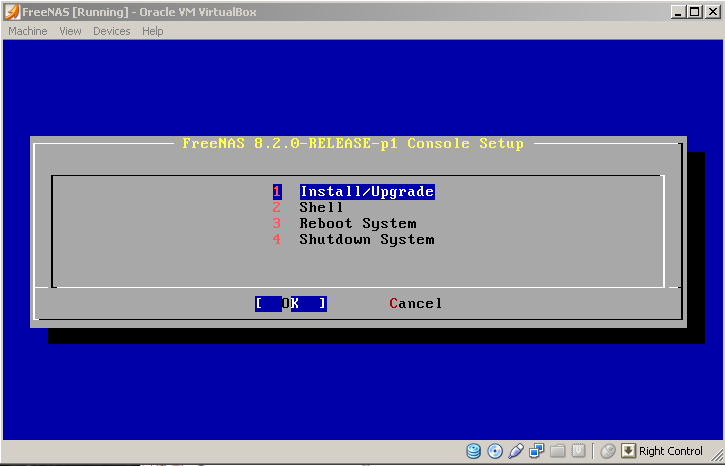This screenshot has width=725, height=466.
Task: Click the optical CD/DVD drive icon
Action: [x=495, y=451]
